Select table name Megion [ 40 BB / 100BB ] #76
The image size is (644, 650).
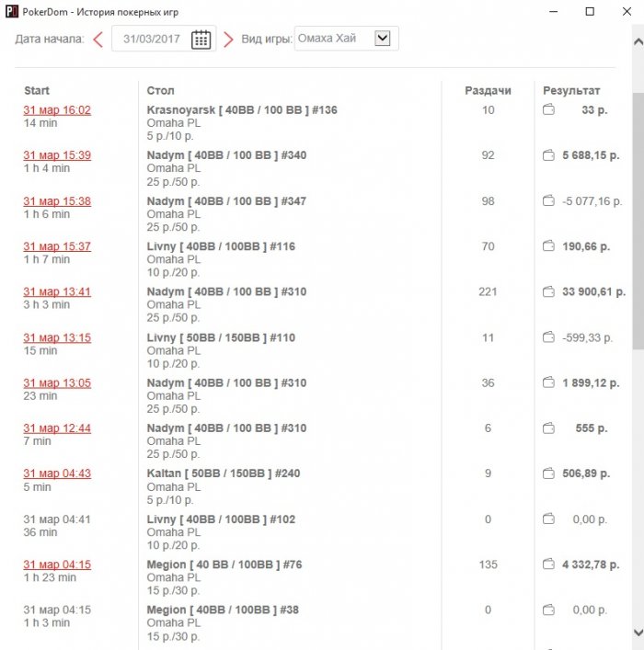(x=224, y=564)
